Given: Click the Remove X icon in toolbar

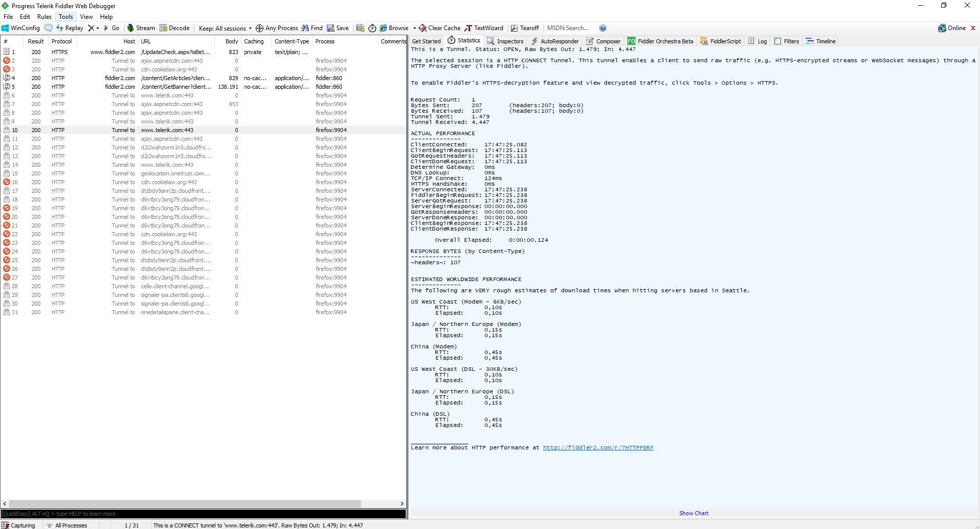Looking at the screenshot, I should click(91, 28).
